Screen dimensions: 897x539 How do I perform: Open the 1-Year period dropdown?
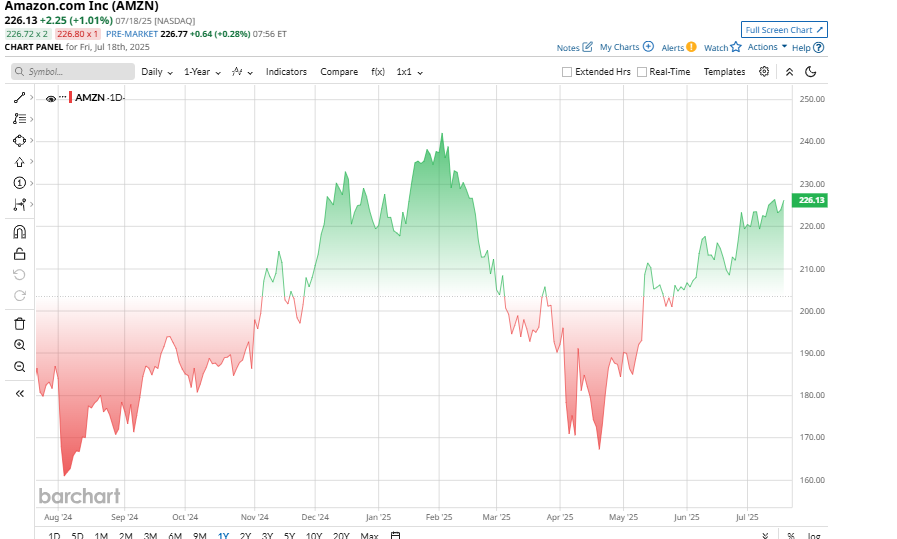pos(202,72)
